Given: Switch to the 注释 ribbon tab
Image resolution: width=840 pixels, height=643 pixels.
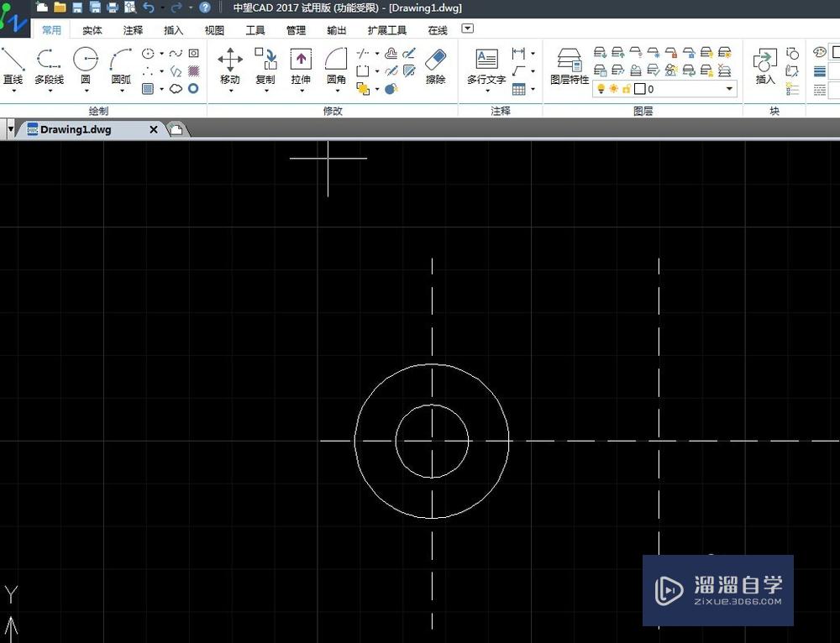Looking at the screenshot, I should (133, 30).
